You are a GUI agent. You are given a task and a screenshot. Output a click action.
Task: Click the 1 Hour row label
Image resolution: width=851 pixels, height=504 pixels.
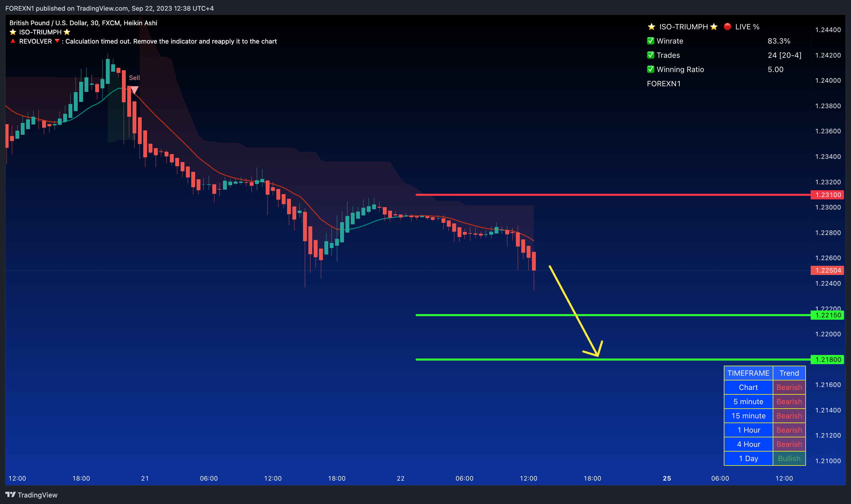click(748, 430)
